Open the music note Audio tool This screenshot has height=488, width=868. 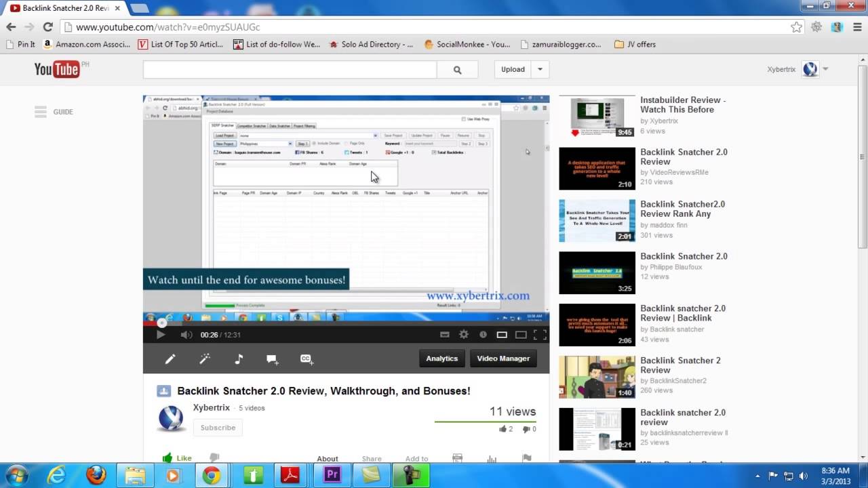point(239,359)
